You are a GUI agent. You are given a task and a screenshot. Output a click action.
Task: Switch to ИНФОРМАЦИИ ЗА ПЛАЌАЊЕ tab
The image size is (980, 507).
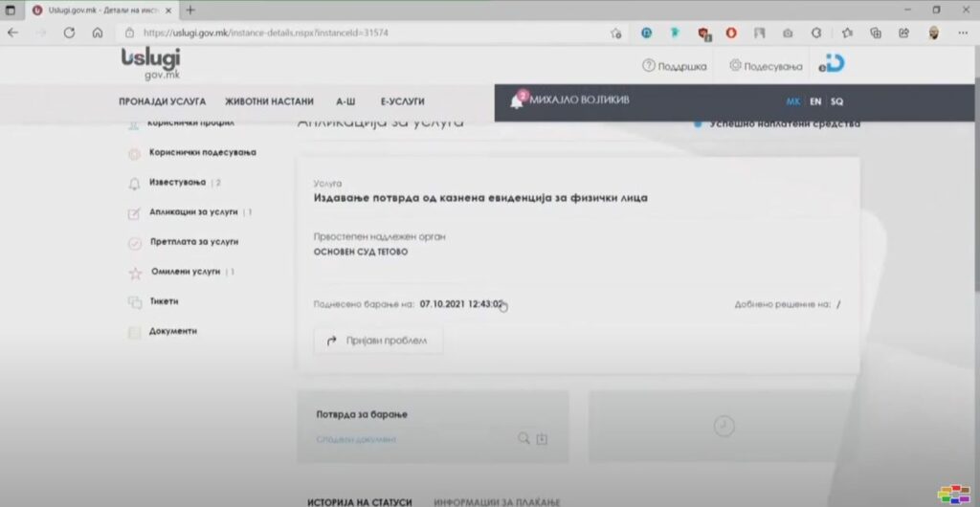[496, 501]
